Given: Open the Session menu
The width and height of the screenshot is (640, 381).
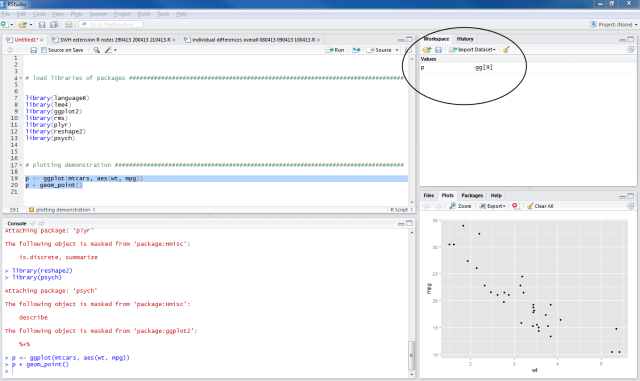Looking at the screenshot, I should pyautogui.click(x=98, y=14).
